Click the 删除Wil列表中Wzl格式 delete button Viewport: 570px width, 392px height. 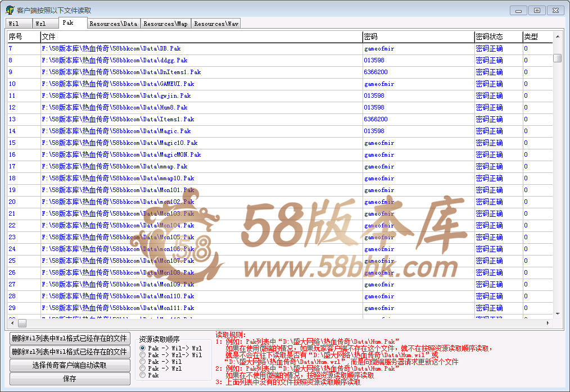[x=70, y=338]
